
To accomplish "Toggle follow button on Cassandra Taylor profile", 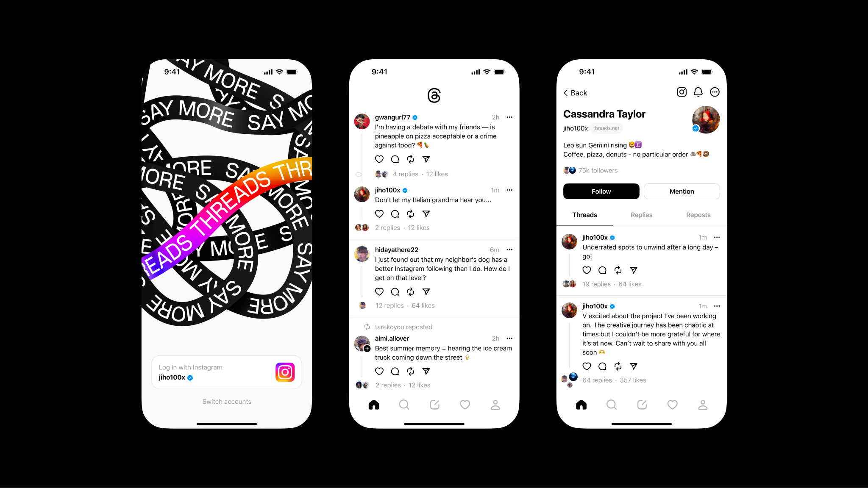I will pos(600,191).
